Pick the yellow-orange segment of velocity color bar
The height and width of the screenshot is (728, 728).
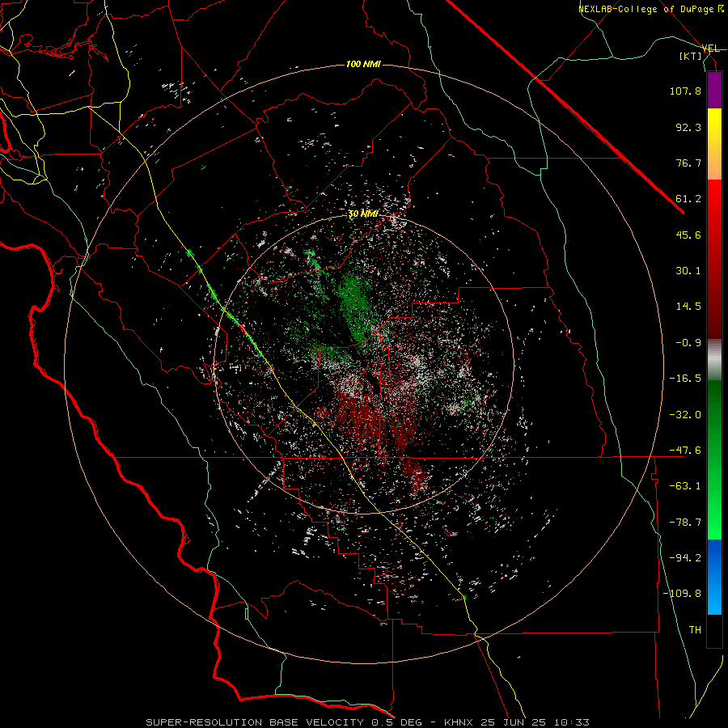714,144
